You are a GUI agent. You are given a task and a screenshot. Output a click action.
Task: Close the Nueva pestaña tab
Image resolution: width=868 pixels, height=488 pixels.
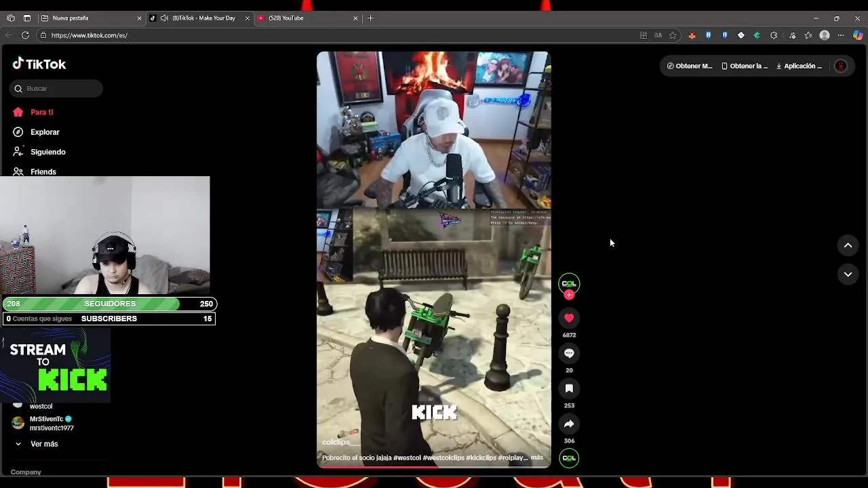pyautogui.click(x=139, y=18)
